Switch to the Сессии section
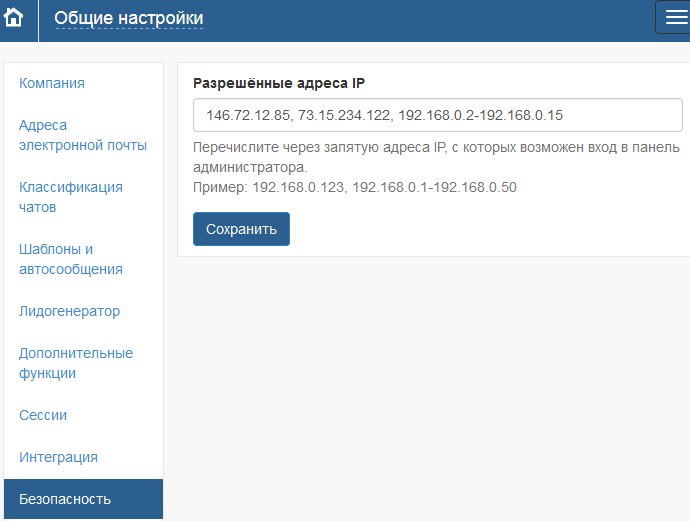 click(43, 415)
